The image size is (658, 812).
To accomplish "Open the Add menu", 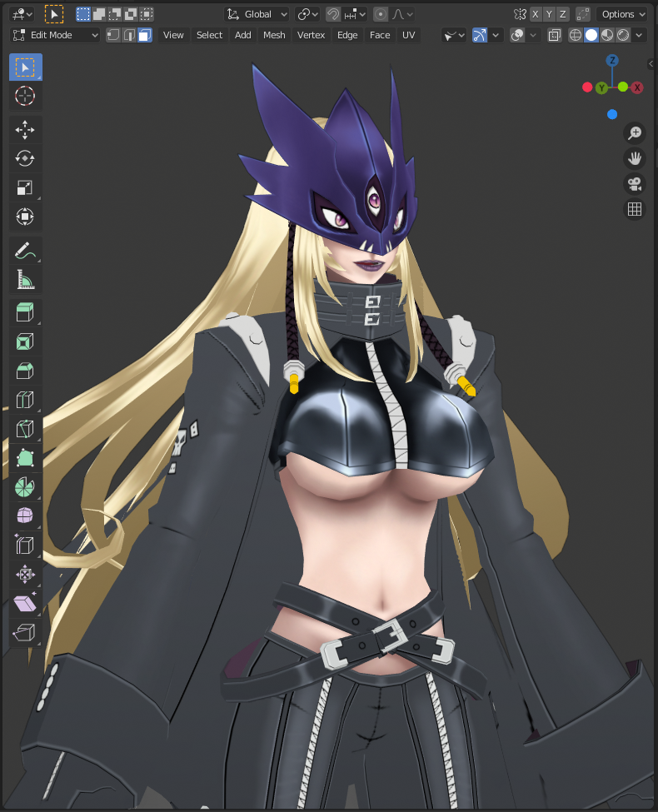I will tap(242, 35).
